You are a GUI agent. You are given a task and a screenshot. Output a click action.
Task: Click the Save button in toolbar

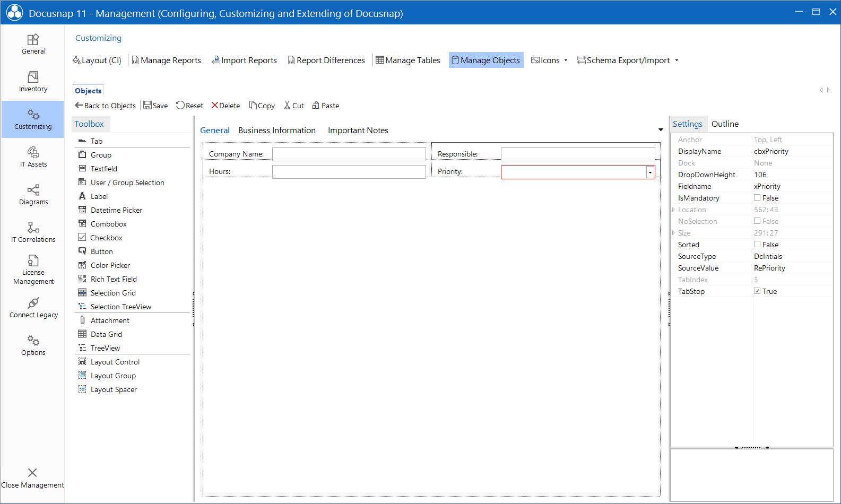(x=155, y=106)
